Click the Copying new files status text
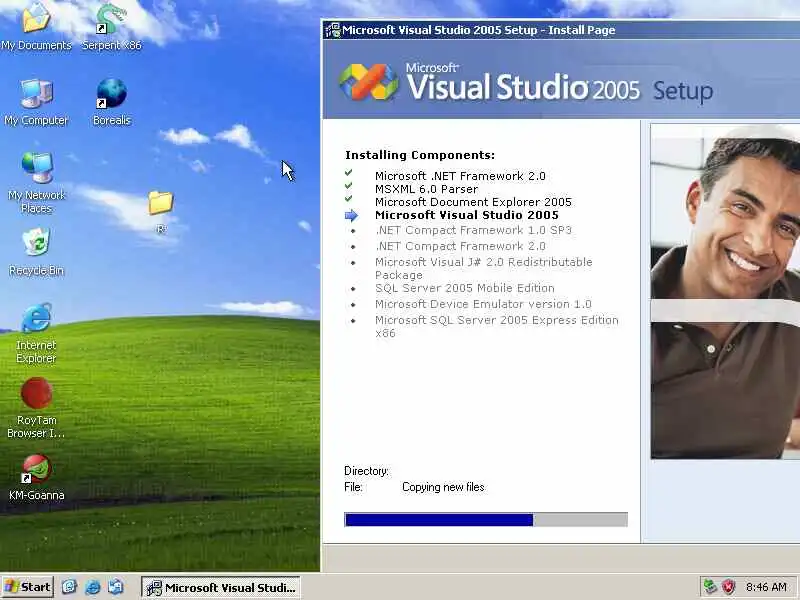The height and width of the screenshot is (600, 800). pos(443,487)
